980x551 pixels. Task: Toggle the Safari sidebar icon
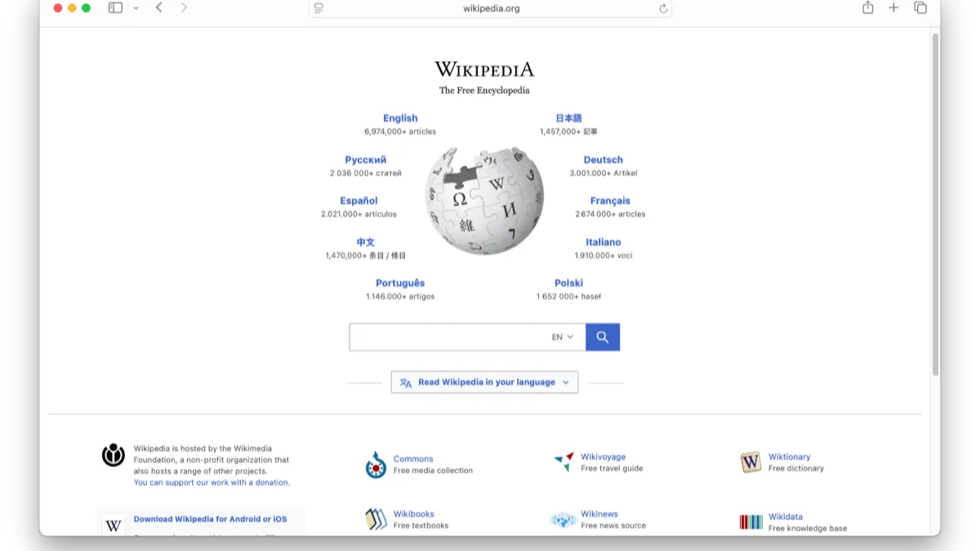[x=115, y=8]
